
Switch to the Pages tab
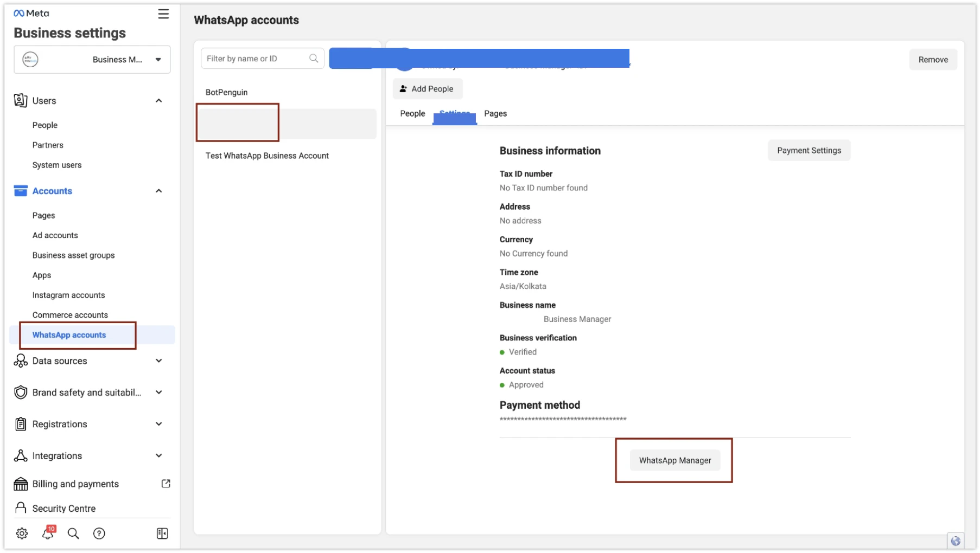tap(495, 113)
